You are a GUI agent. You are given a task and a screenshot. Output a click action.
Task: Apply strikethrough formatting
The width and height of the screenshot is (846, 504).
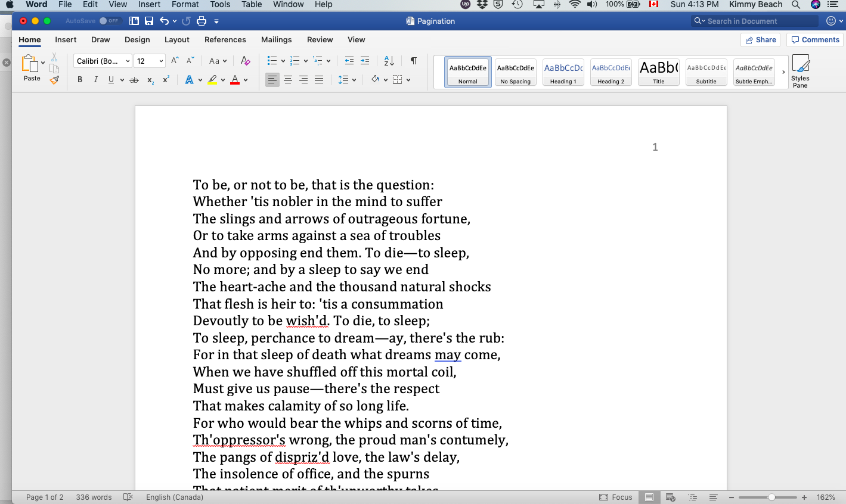pyautogui.click(x=134, y=80)
